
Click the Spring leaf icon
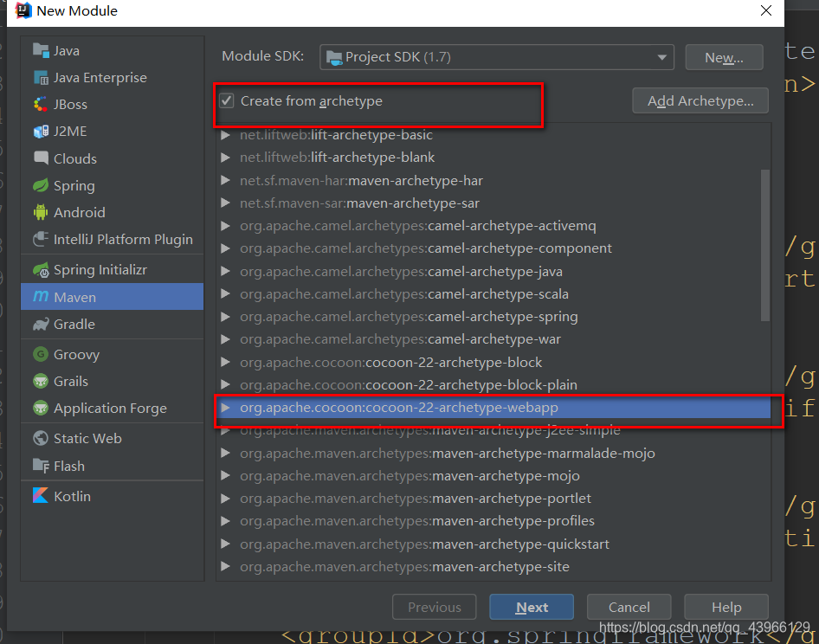tap(41, 185)
